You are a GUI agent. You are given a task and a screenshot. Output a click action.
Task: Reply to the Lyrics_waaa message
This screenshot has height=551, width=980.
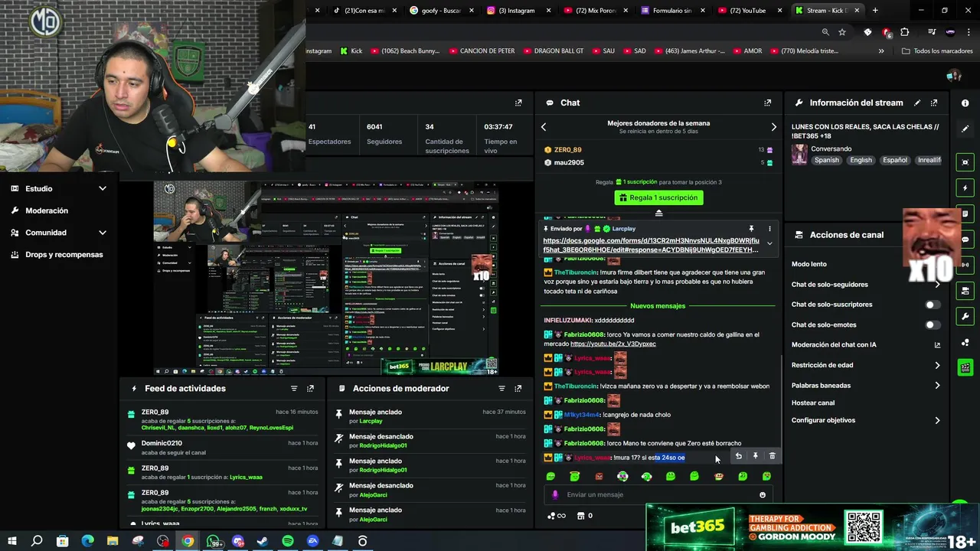pos(738,456)
